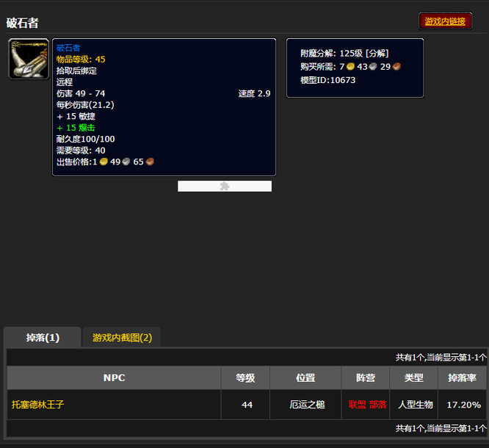Screen dimensions: 489x448
Task: Click the gold coin icon in 购买所需
Action: (x=350, y=66)
